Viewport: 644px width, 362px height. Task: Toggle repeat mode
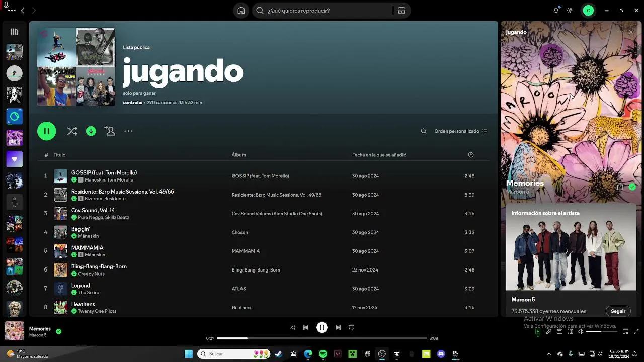click(x=352, y=327)
